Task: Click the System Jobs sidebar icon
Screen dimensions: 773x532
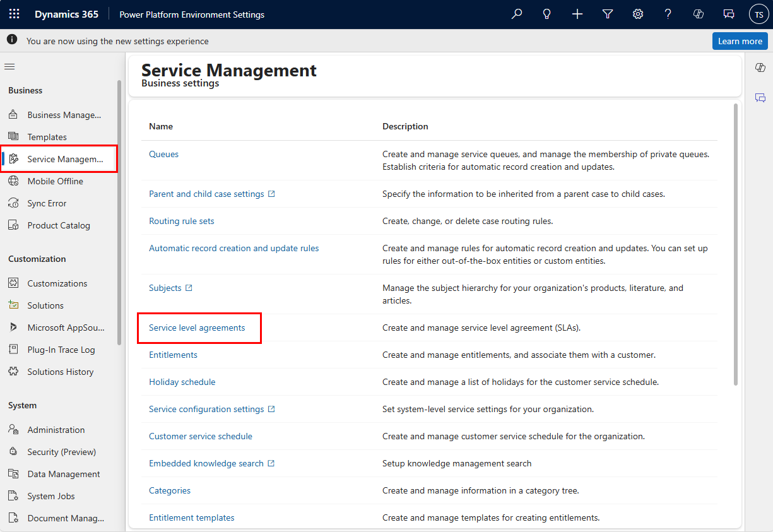Action: 13,496
